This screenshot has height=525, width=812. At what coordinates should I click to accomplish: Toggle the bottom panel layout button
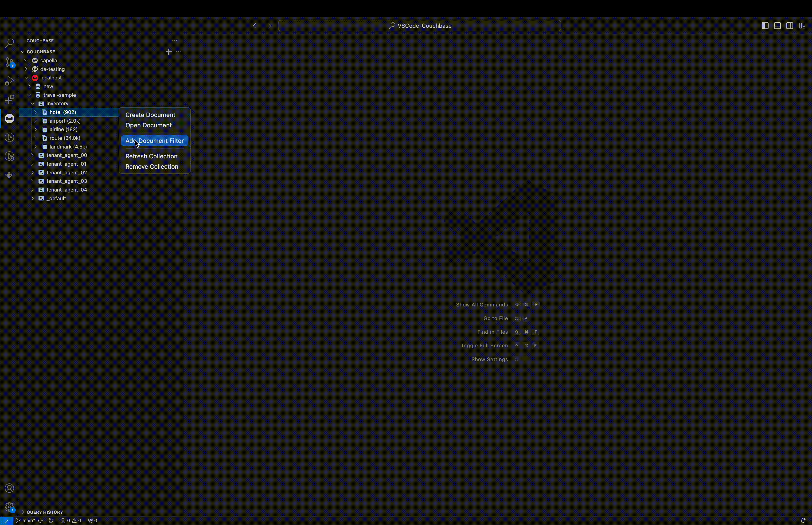[x=777, y=26]
